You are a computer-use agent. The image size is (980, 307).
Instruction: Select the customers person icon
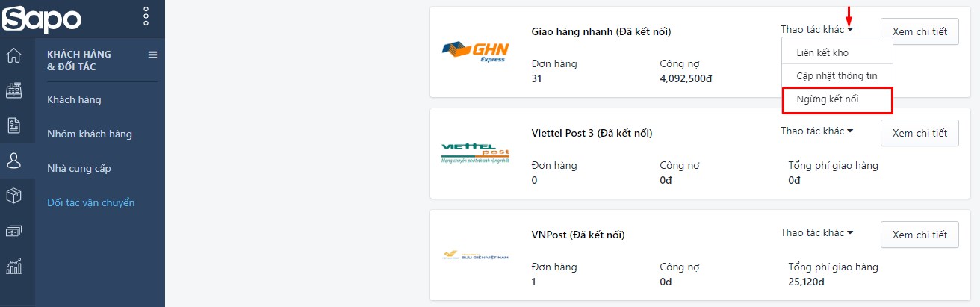coord(13,160)
